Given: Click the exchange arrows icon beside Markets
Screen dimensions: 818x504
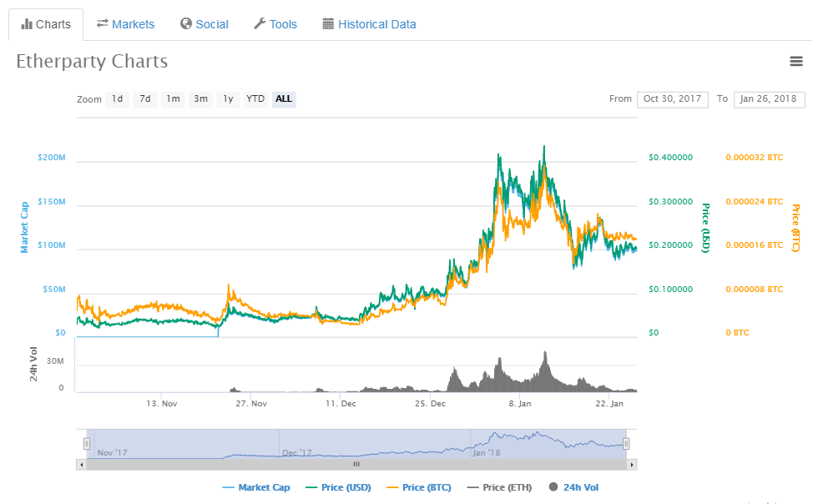Looking at the screenshot, I should 102,23.
